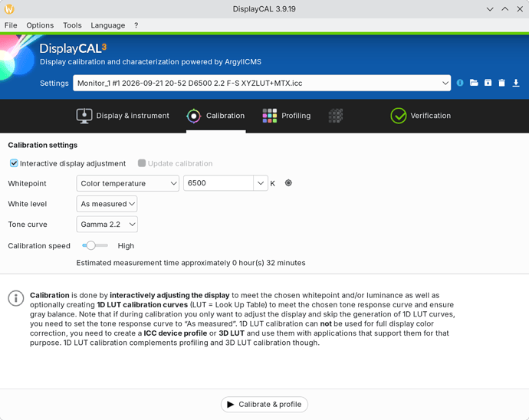Open the Language menu
The width and height of the screenshot is (529, 420).
point(108,25)
